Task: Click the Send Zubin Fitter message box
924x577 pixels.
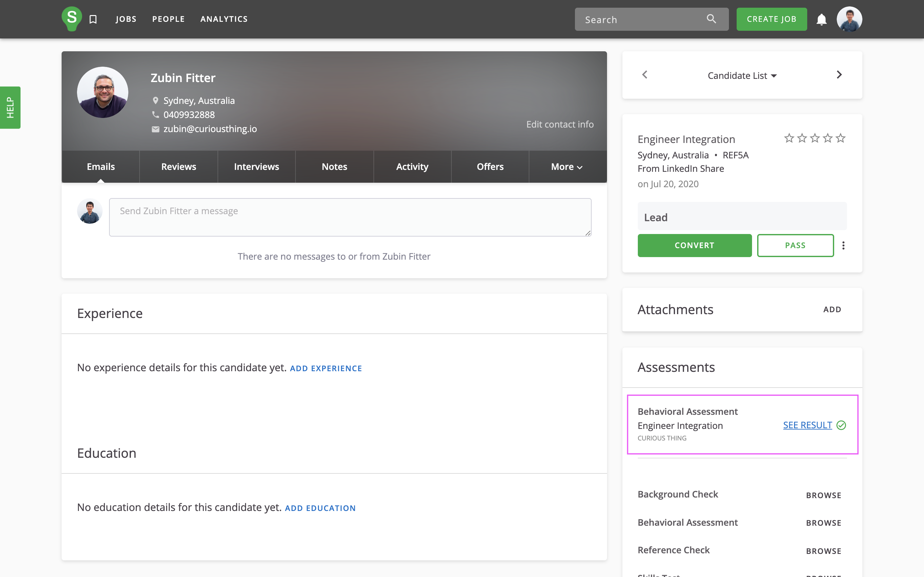Action: [x=350, y=217]
